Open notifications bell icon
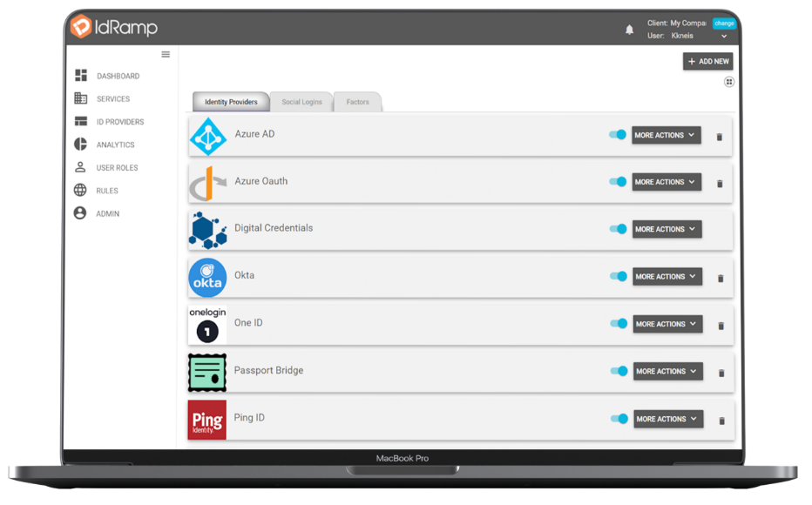This screenshot has height=505, width=812. coord(629,30)
